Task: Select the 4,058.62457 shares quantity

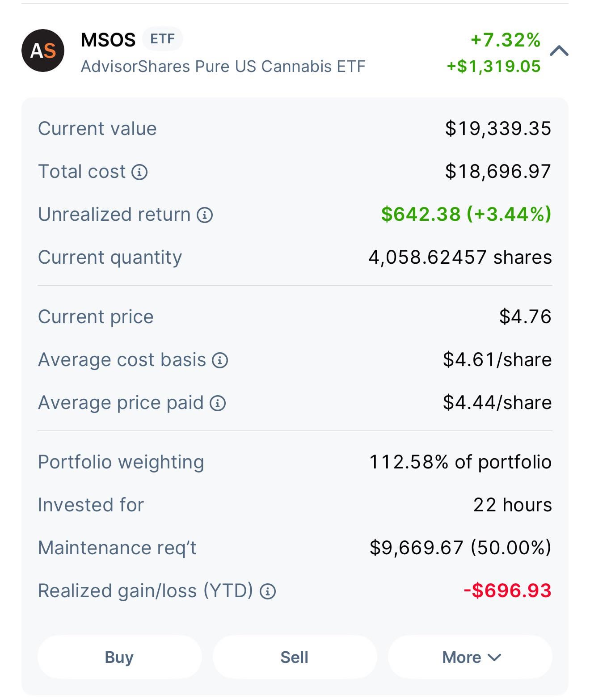Action: 460,257
